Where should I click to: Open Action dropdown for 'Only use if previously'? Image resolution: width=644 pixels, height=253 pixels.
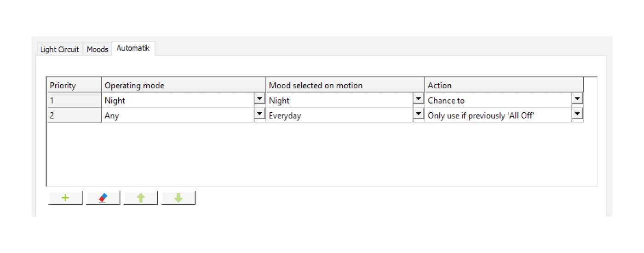[577, 114]
